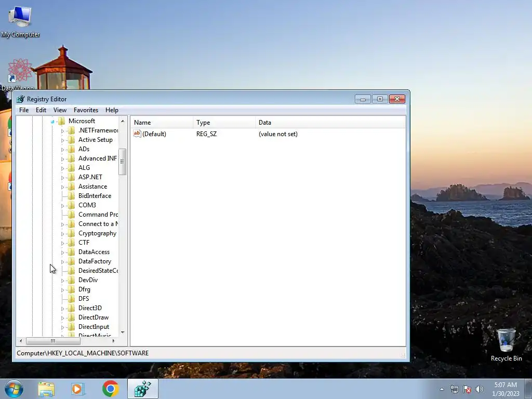Select the Microsoft folder icon

61,121
